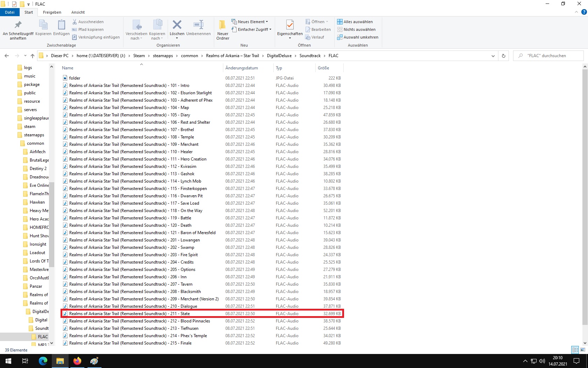Click navigation pane scroll down arrow
Image resolution: width=588 pixels, height=368 pixels.
[51, 343]
